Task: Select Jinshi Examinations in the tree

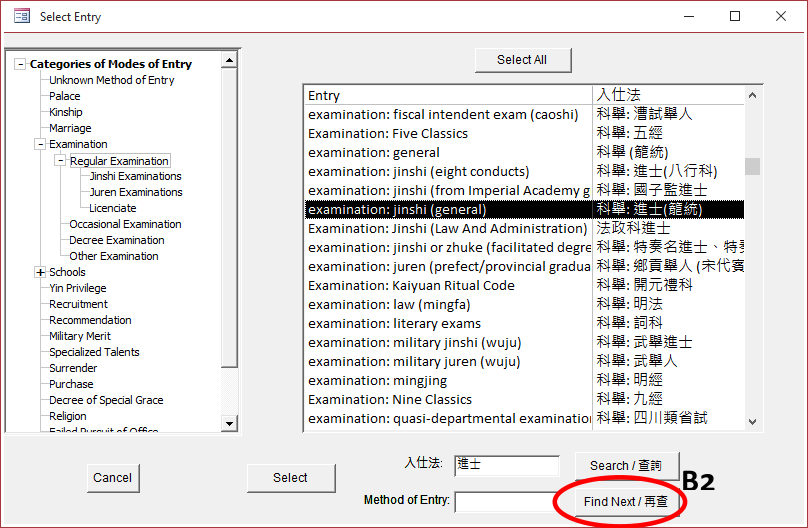Action: [x=135, y=176]
